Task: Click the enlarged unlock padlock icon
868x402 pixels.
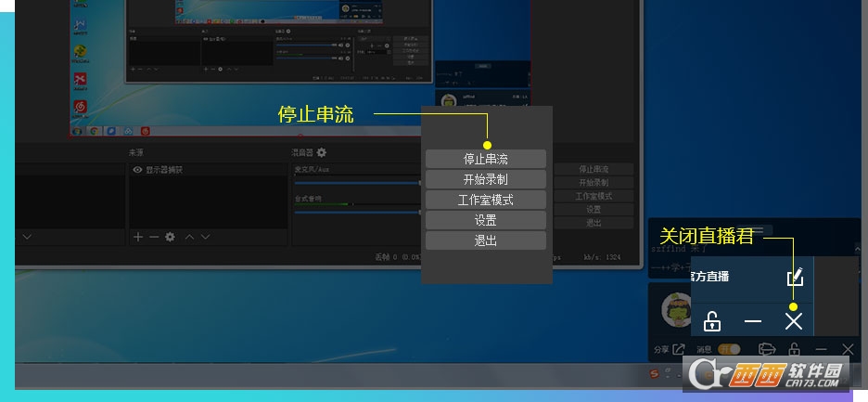Action: click(x=712, y=321)
